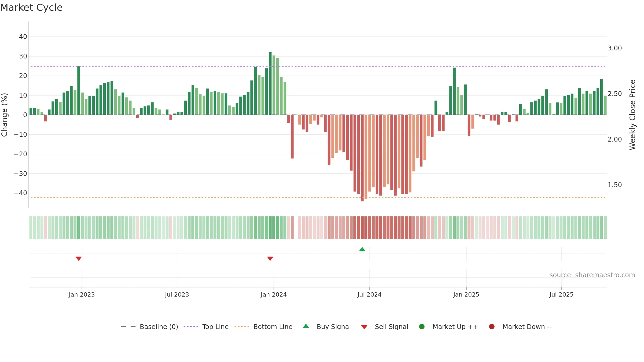Toggle the Sell Signal legend entry

tap(385, 327)
